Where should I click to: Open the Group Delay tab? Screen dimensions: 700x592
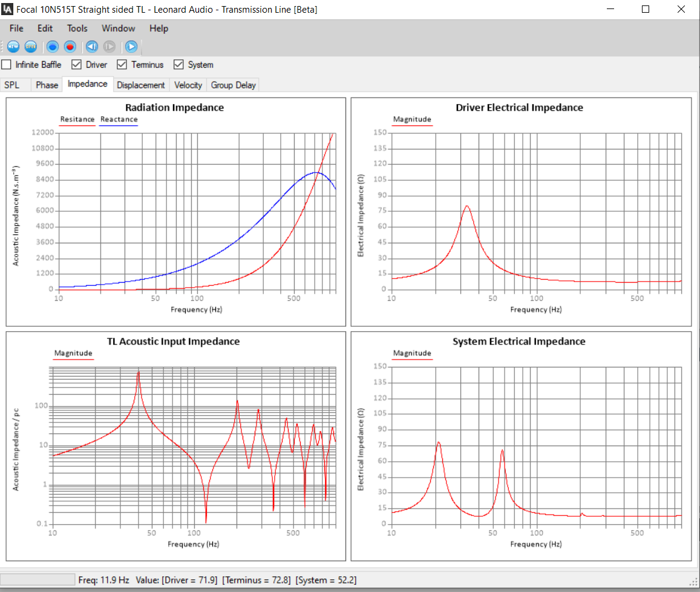(x=234, y=85)
